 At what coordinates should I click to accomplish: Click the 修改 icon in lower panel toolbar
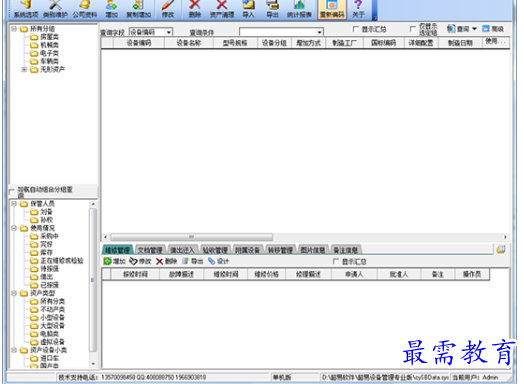pos(140,261)
